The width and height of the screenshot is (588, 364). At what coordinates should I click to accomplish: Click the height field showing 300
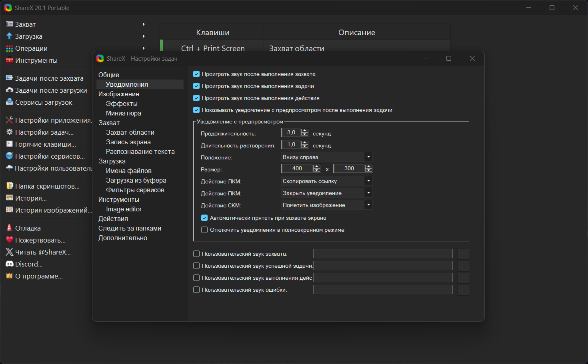(x=349, y=169)
